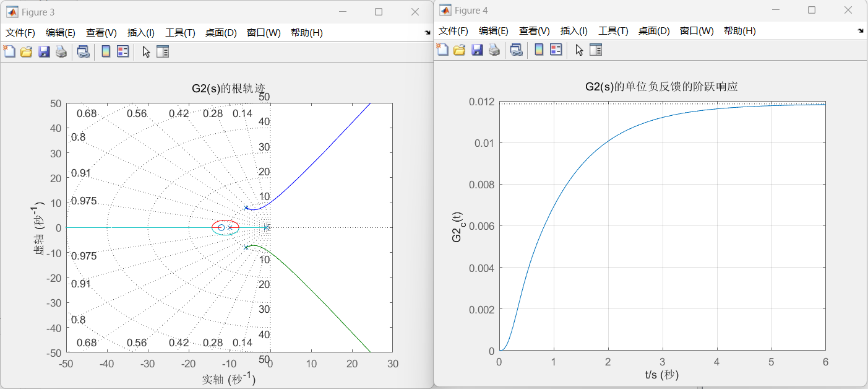The height and width of the screenshot is (389, 868).
Task: Click the open-loop zero circle marker on root locus
Action: [x=221, y=227]
